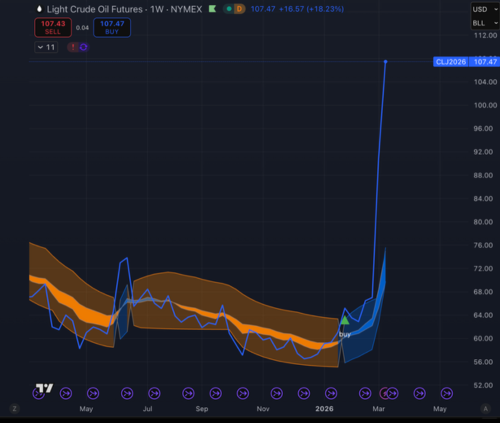The height and width of the screenshot is (423, 500).
Task: Click the 2026 time axis label
Action: pyautogui.click(x=324, y=409)
